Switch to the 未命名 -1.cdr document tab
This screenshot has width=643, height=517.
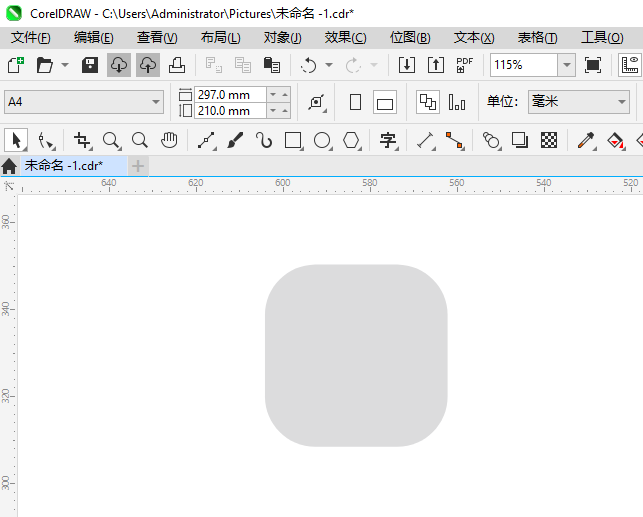[x=74, y=166]
